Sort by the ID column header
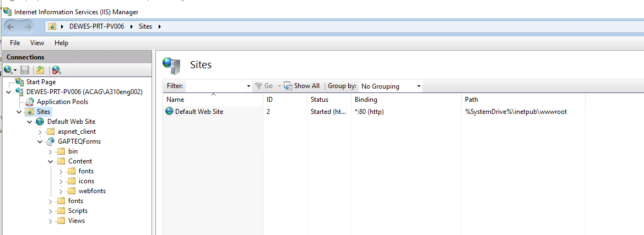 point(285,100)
